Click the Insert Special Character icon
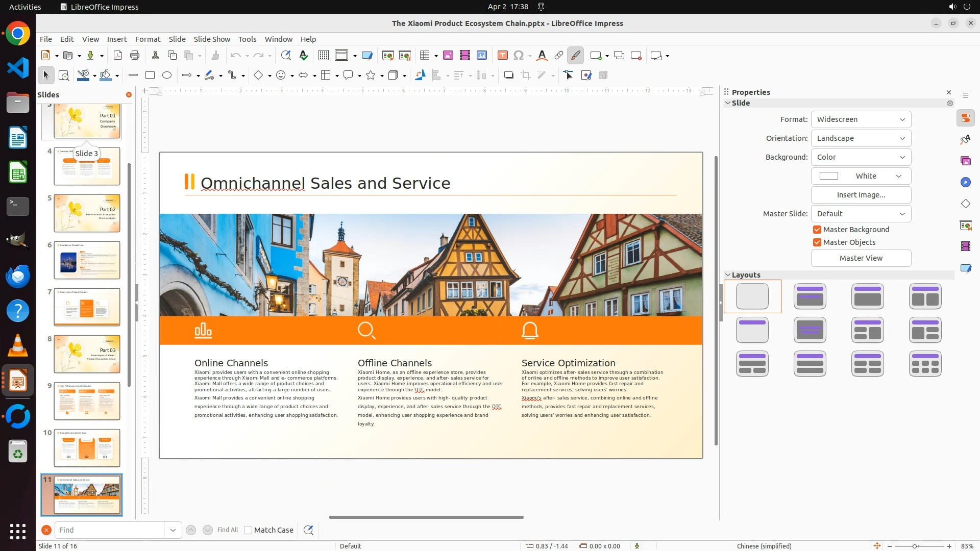 519,55
